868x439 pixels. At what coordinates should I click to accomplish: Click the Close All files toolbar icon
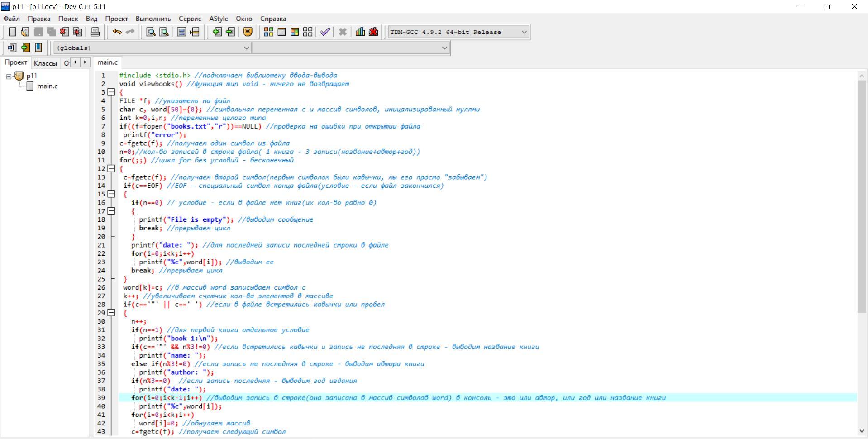(77, 32)
